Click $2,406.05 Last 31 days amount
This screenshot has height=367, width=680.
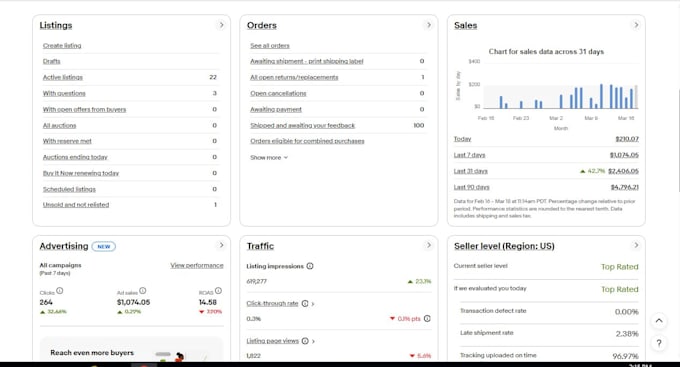click(x=623, y=171)
